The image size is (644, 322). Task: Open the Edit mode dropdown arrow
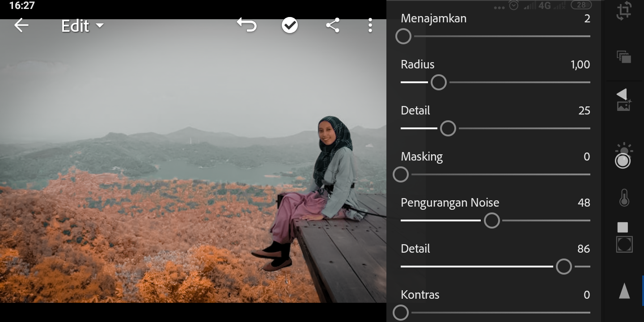[x=99, y=27]
